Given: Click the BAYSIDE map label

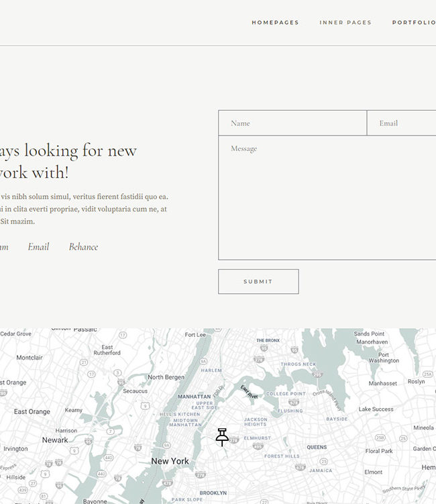Looking at the screenshot, I should click(337, 419).
